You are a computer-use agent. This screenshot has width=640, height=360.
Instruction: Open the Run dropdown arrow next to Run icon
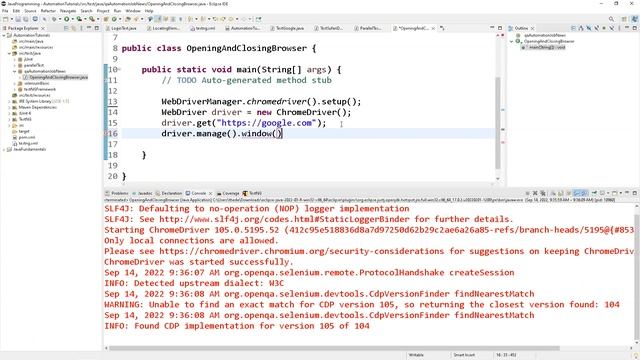72,19
